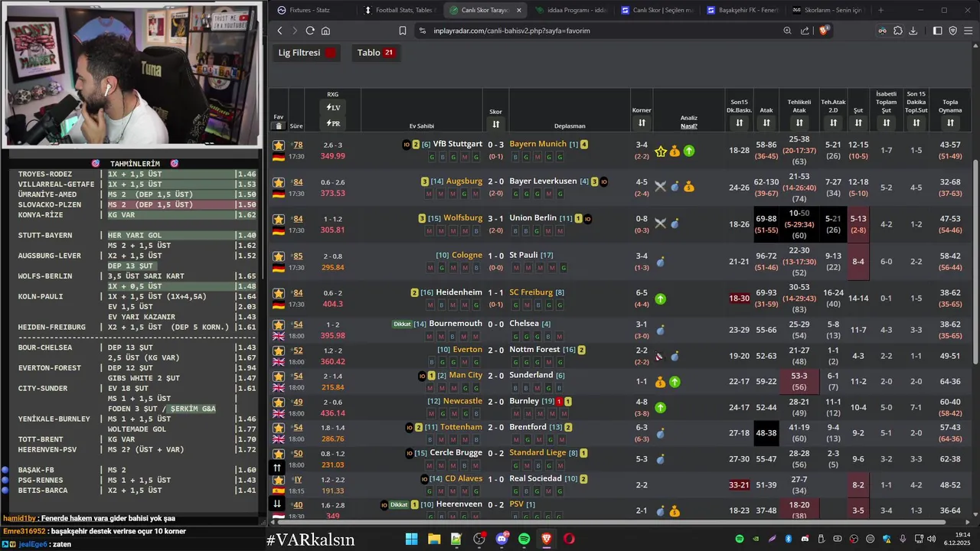
Task: Go back in browser
Action: (x=279, y=31)
